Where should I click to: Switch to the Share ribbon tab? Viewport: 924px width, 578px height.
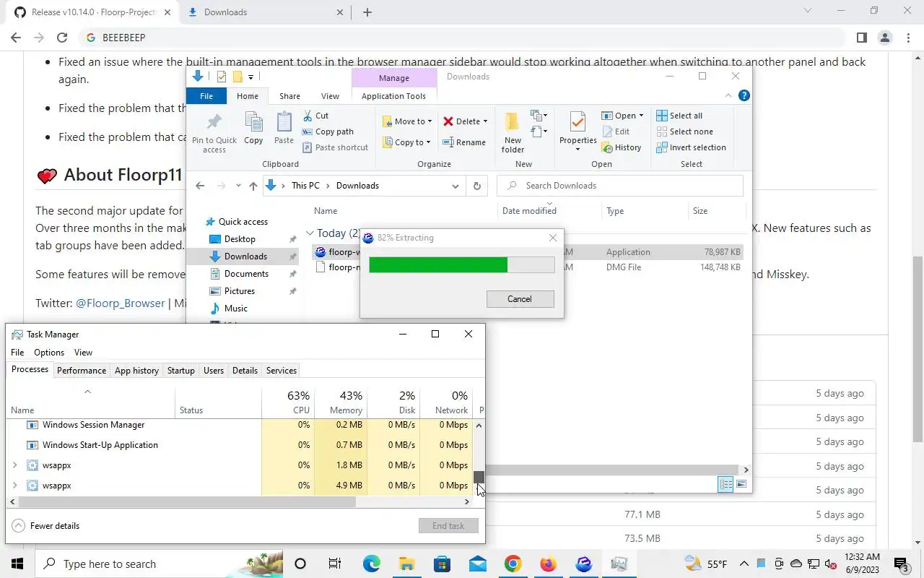(289, 95)
